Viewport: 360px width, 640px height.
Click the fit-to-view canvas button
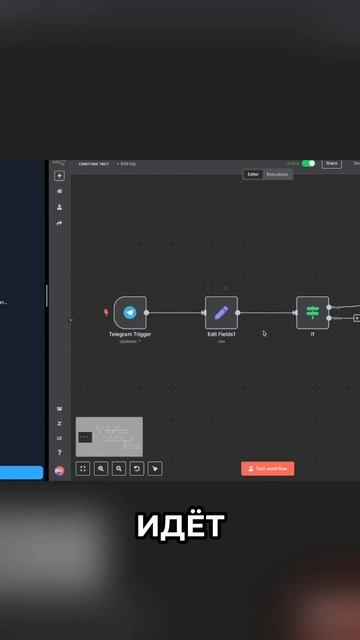[83, 469]
